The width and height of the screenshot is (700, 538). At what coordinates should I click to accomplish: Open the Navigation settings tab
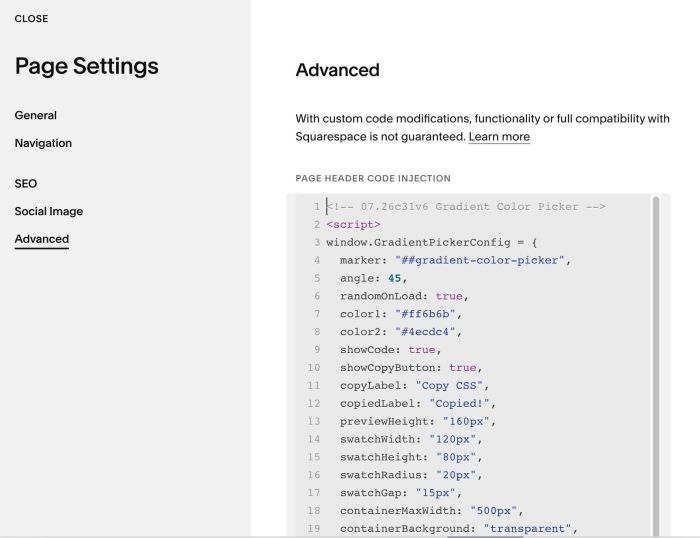point(43,143)
